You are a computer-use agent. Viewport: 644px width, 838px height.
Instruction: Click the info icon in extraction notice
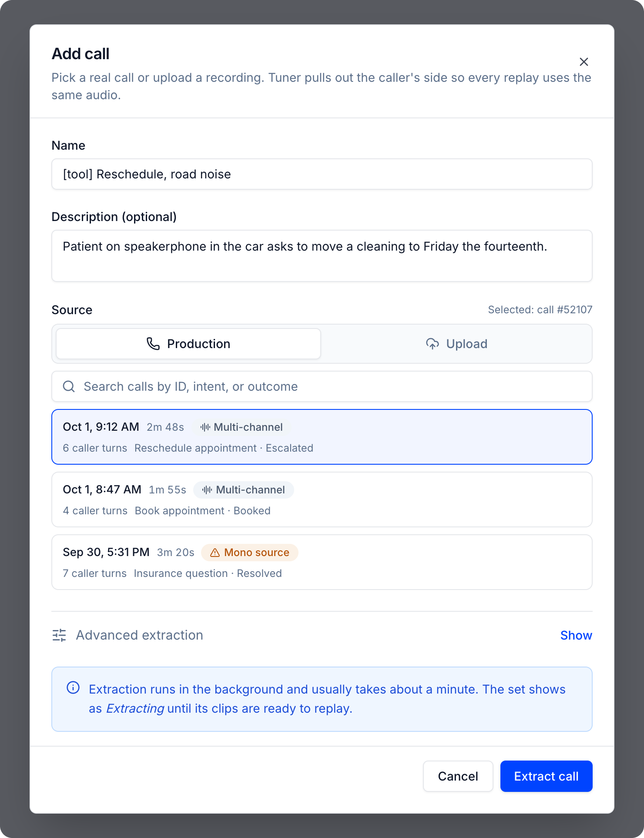point(73,687)
